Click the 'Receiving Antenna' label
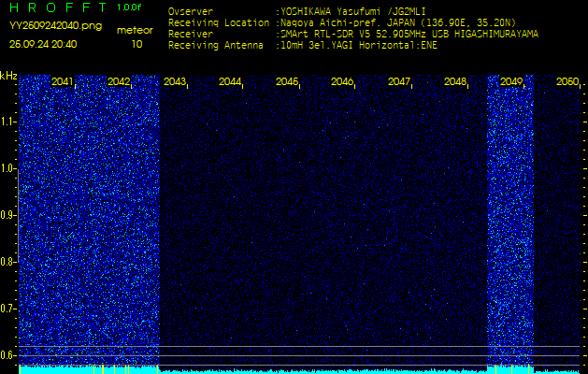The width and height of the screenshot is (588, 374). [216, 46]
